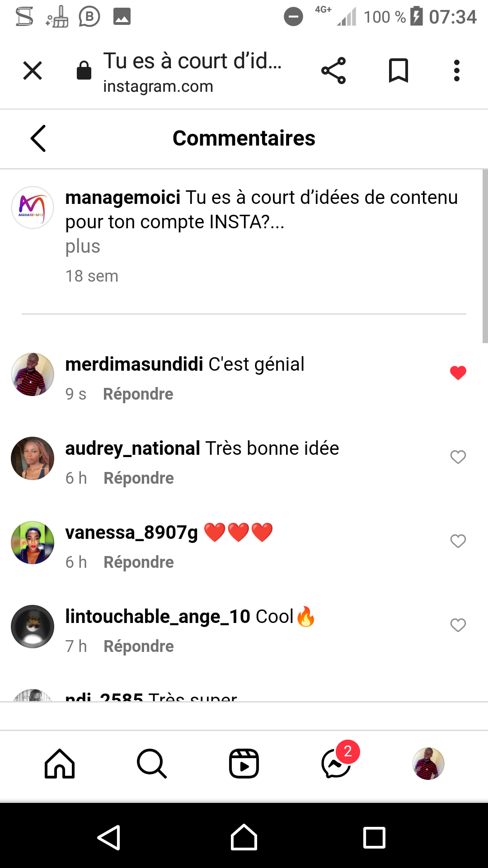Tap the share icon in browser bar
488x868 pixels.
click(333, 71)
